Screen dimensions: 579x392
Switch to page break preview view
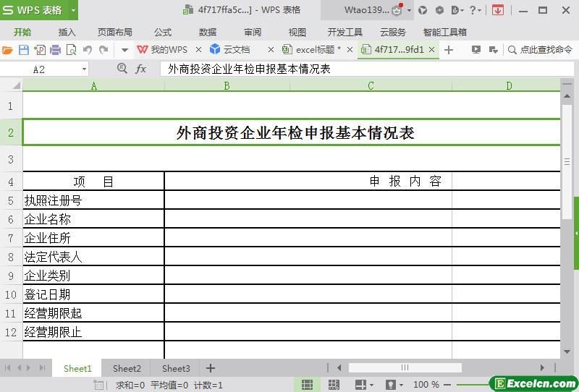pyautogui.click(x=334, y=385)
